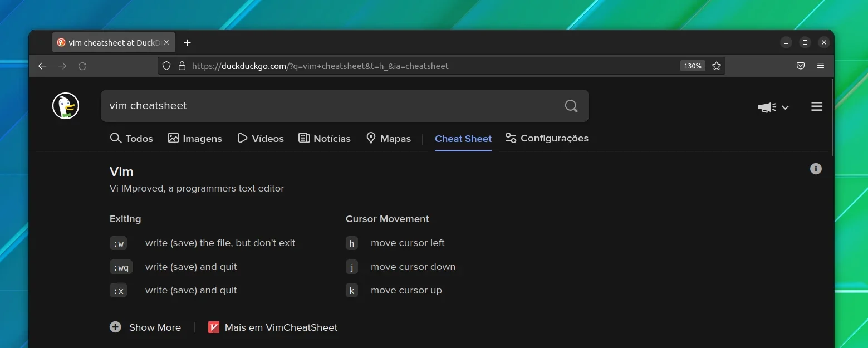Click 'move cursor left' description
Screen dimensions: 868x348
pos(408,243)
